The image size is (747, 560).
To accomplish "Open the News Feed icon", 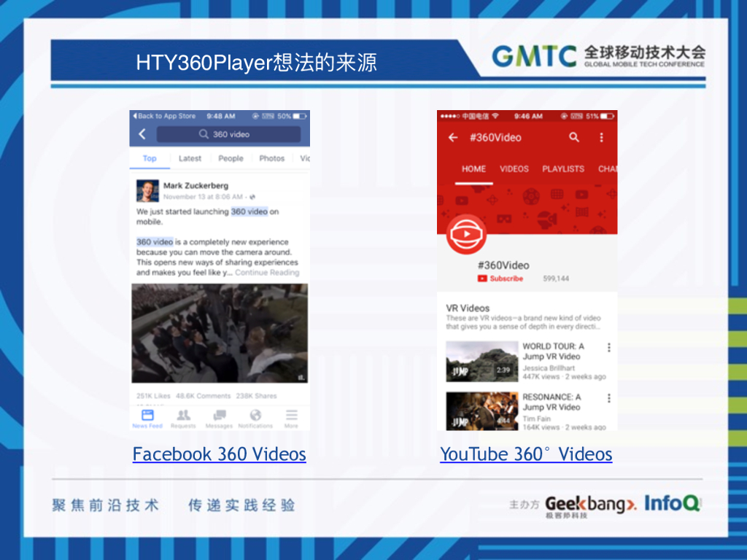I will pos(147,419).
